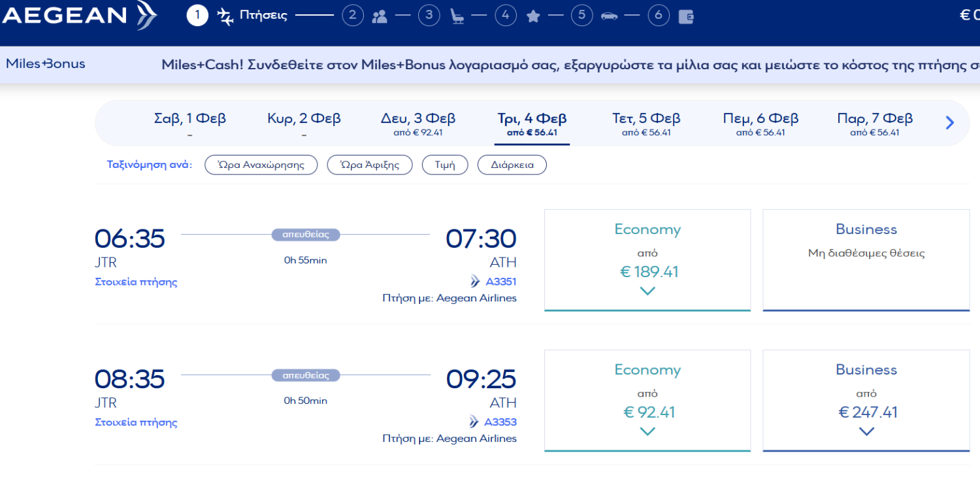Viewport: 980px width, 485px height.
Task: Click the seat selection step icon
Action: tap(457, 16)
